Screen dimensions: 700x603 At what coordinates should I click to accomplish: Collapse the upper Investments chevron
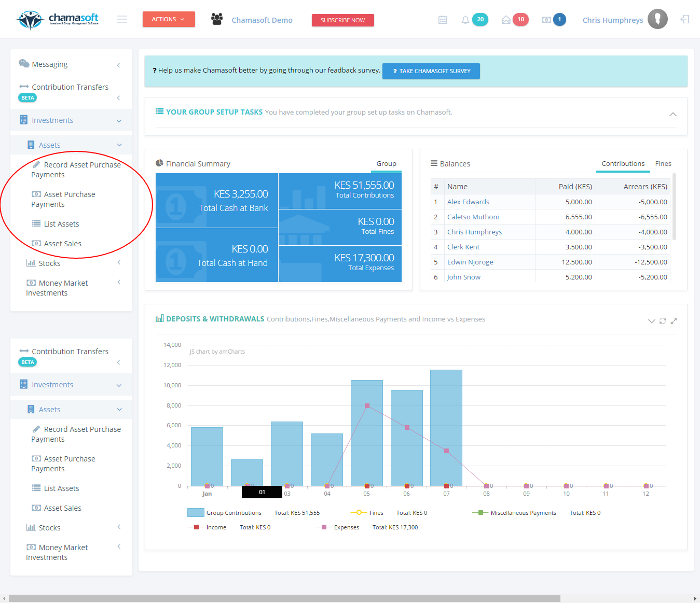click(x=119, y=121)
